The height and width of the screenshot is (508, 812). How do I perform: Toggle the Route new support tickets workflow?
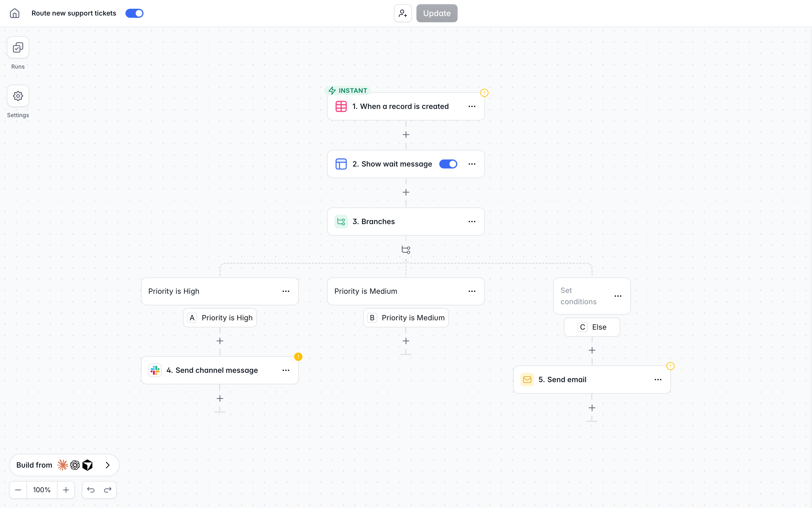tap(134, 13)
